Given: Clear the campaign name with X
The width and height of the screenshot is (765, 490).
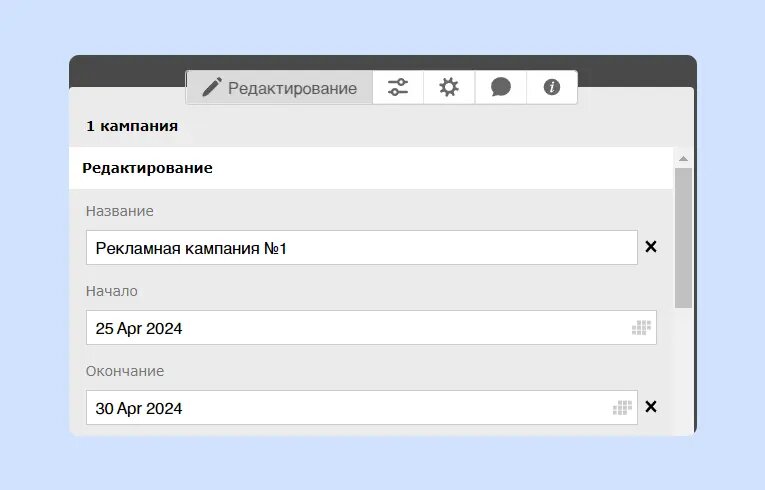Looking at the screenshot, I should 651,247.
